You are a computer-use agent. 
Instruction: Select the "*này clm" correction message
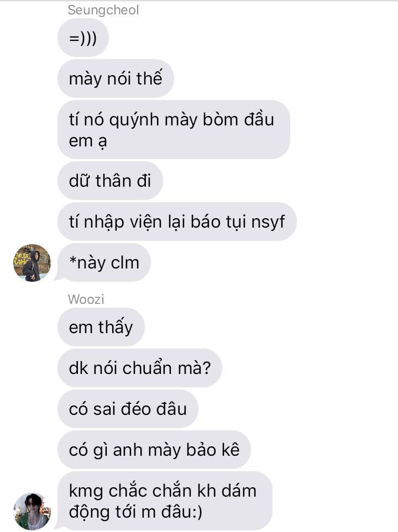coord(104,262)
